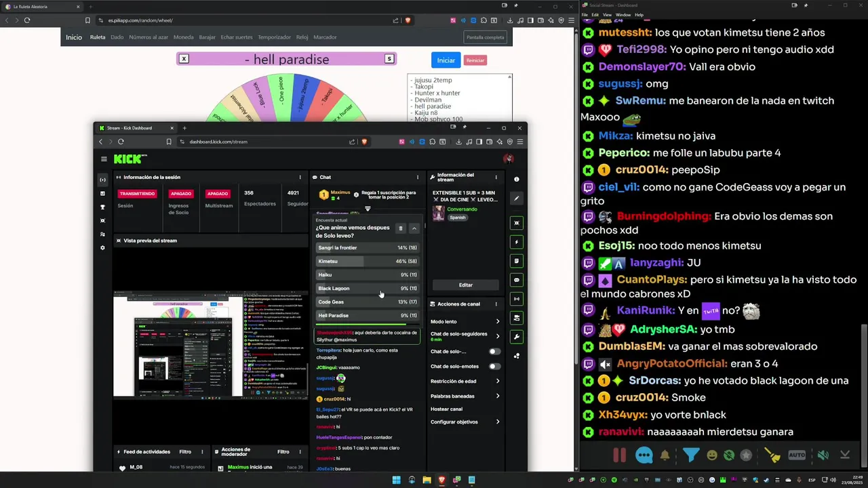This screenshot has width=868, height=488.
Task: Click the info icon in Kick right rail
Action: tap(517, 179)
